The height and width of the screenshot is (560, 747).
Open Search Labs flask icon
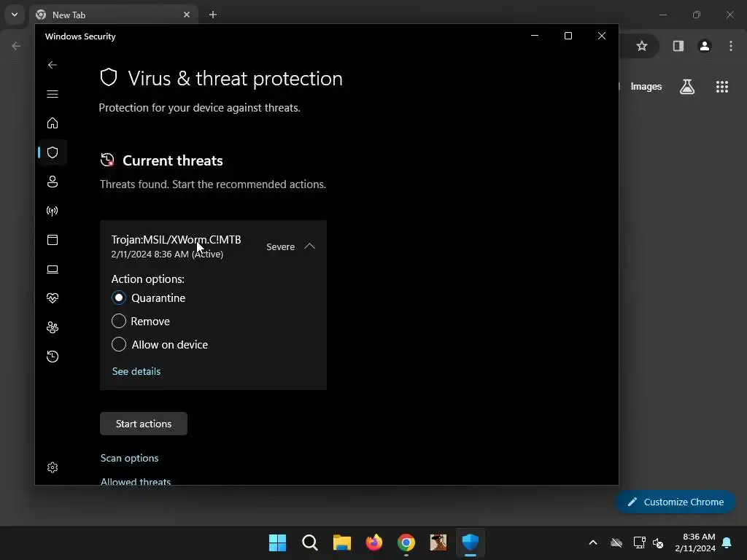point(687,87)
